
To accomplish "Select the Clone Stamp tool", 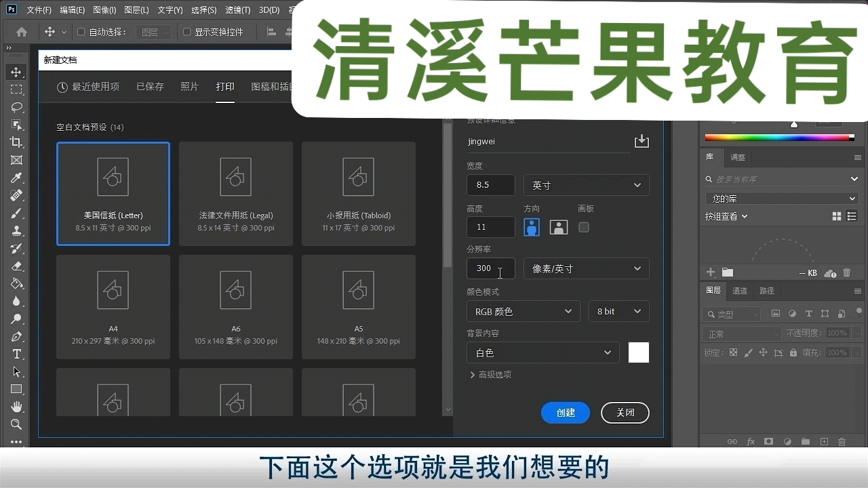I will [x=16, y=230].
